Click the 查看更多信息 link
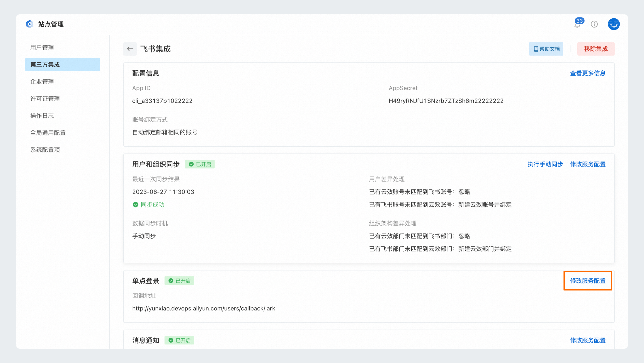This screenshot has width=644, height=363. pyautogui.click(x=588, y=73)
